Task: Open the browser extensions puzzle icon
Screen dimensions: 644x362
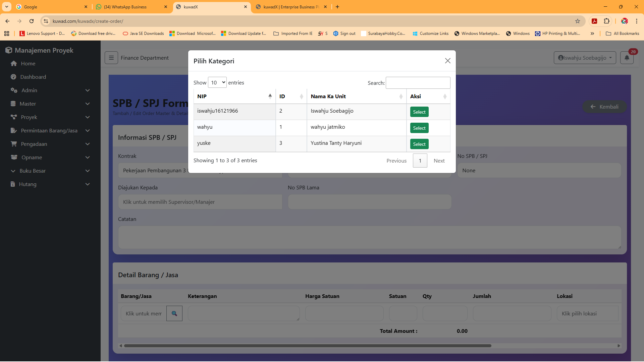Action: coord(606,21)
